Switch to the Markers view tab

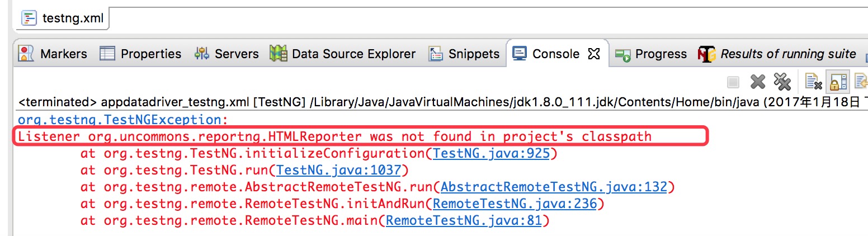[53, 54]
